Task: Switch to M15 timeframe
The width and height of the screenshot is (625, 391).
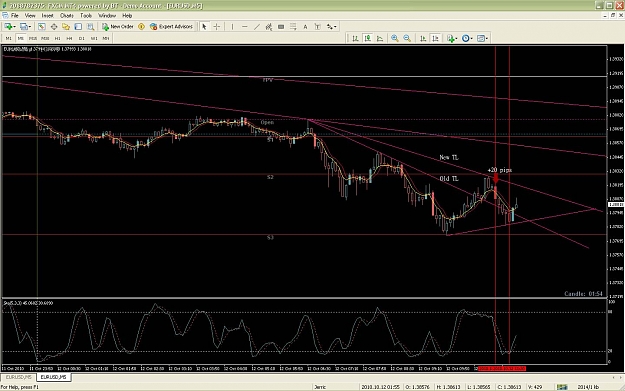Action: click(33, 38)
